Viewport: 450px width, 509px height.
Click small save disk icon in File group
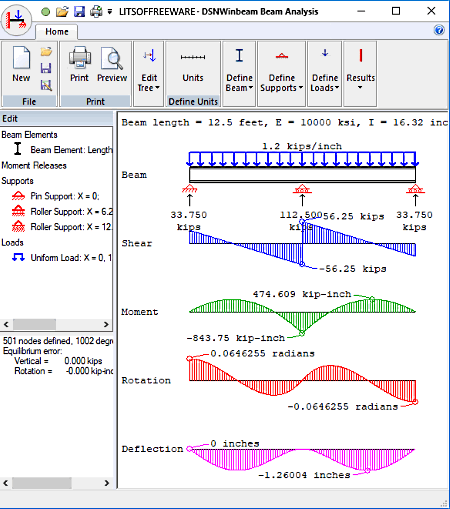coord(46,68)
